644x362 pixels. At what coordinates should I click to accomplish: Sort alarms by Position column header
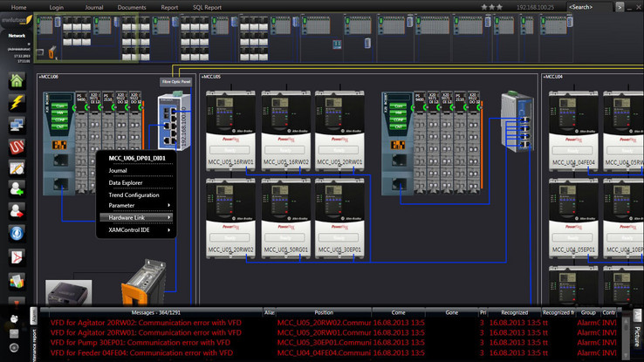324,311
